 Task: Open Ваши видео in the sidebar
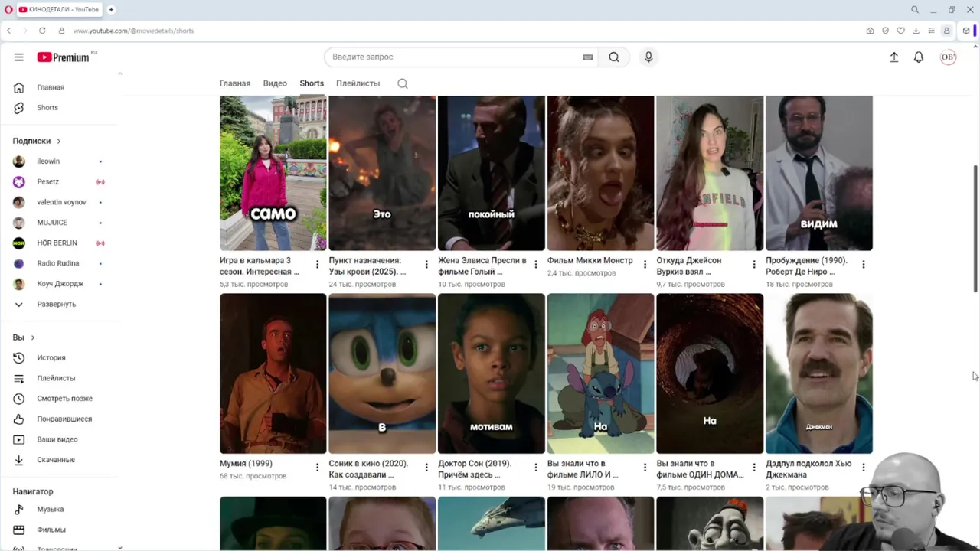[x=58, y=439]
